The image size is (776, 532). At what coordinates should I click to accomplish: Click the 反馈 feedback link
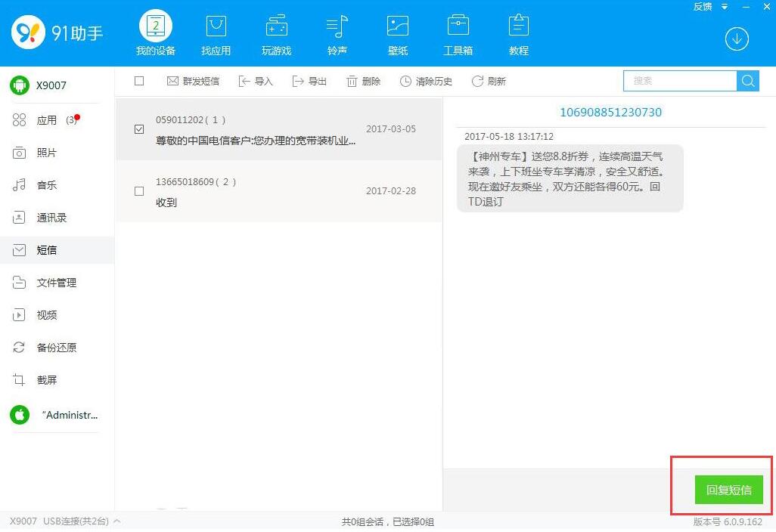[x=703, y=7]
